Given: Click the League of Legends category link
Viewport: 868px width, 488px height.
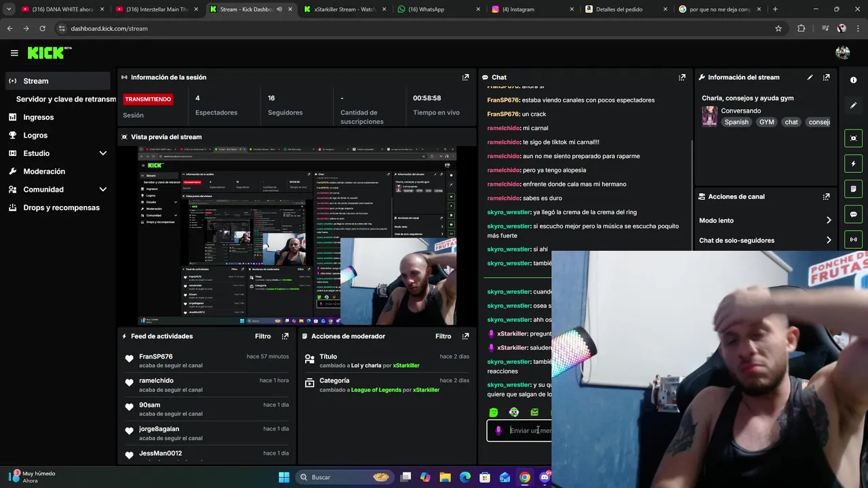Looking at the screenshot, I should [376, 390].
